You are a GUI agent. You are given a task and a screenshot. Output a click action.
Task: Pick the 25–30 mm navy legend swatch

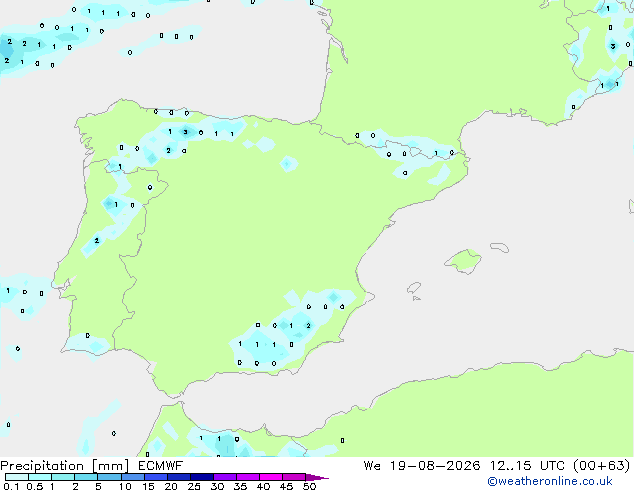[x=201, y=477]
